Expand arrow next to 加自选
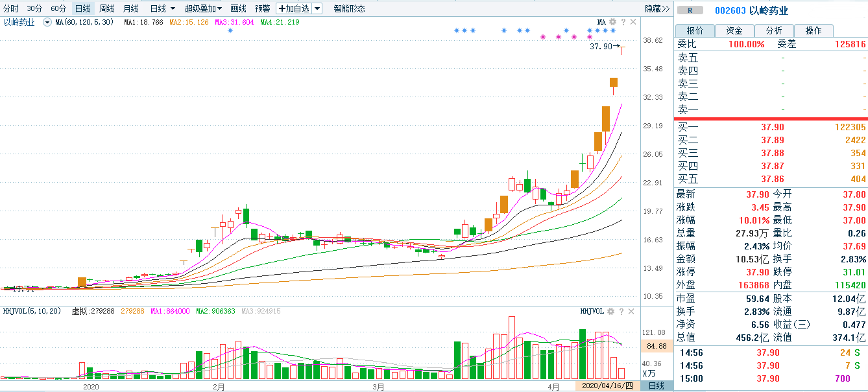Image resolution: width=868 pixels, height=392 pixels. (x=317, y=8)
